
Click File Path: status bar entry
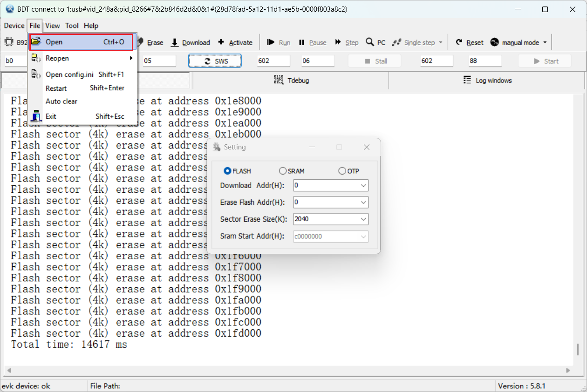coord(105,386)
